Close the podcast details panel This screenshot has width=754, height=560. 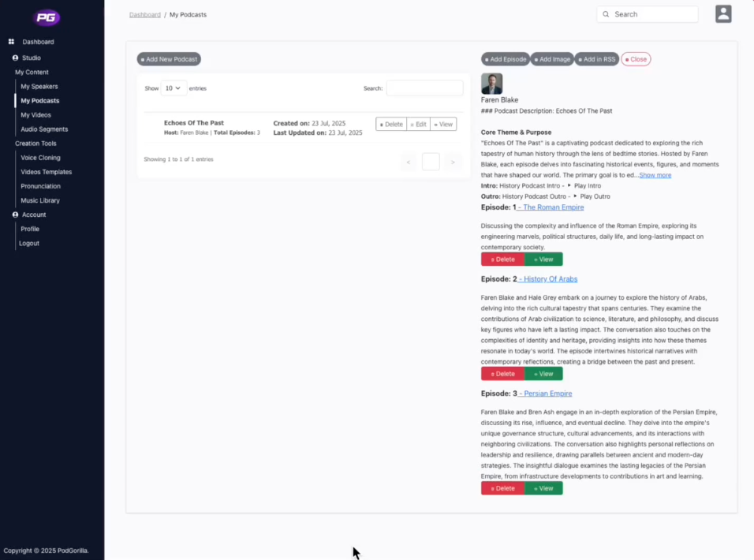coord(636,59)
